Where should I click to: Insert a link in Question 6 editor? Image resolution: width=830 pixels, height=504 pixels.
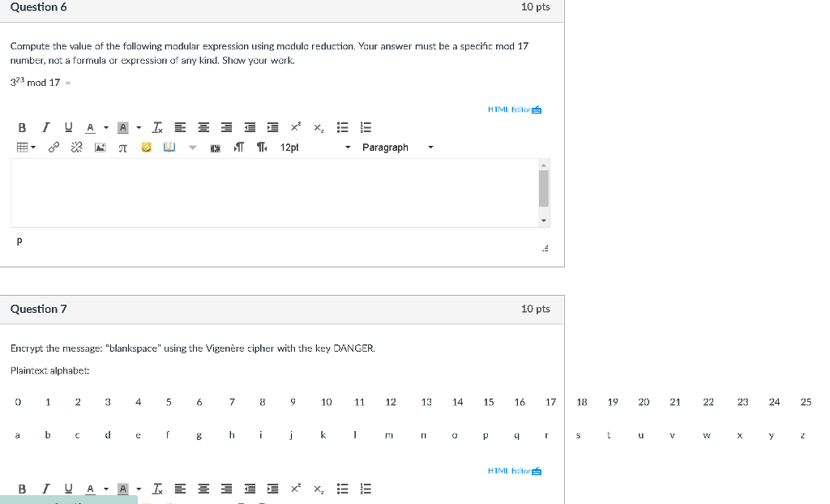[x=53, y=147]
